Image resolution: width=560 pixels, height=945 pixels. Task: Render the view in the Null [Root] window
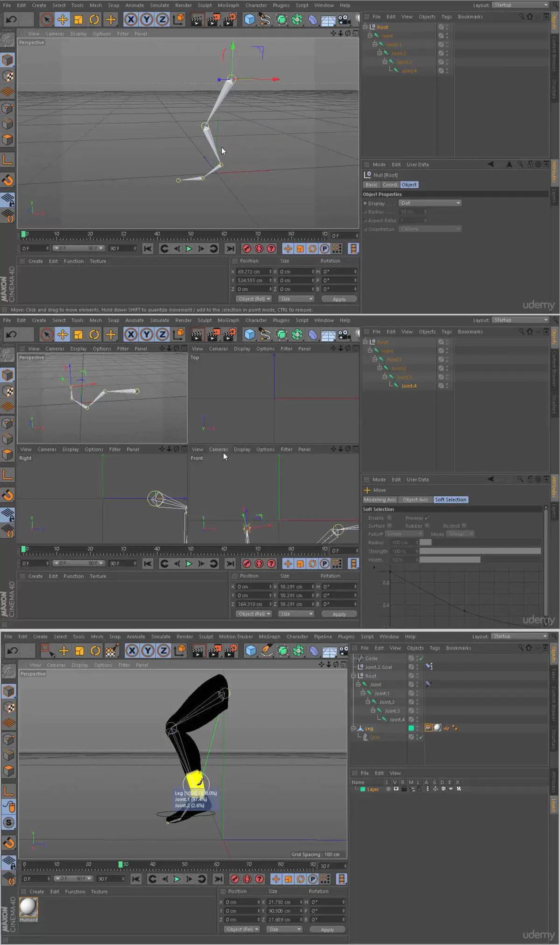pos(197,19)
